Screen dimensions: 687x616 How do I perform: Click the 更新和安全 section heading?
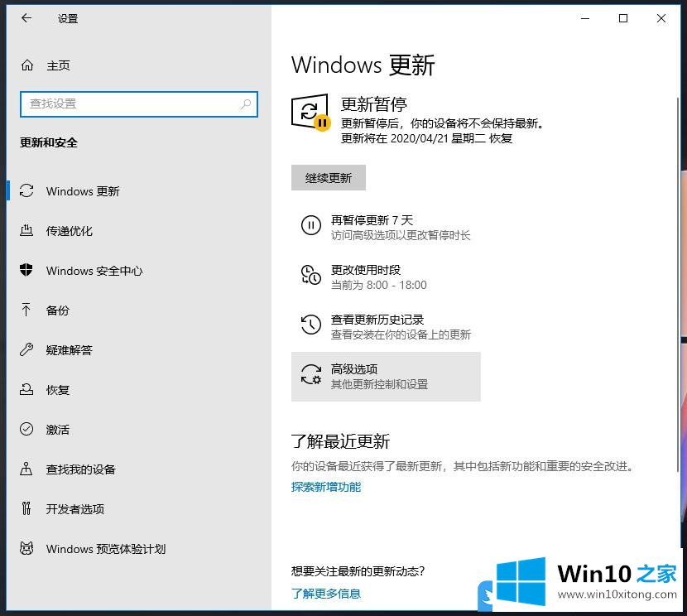pos(49,142)
